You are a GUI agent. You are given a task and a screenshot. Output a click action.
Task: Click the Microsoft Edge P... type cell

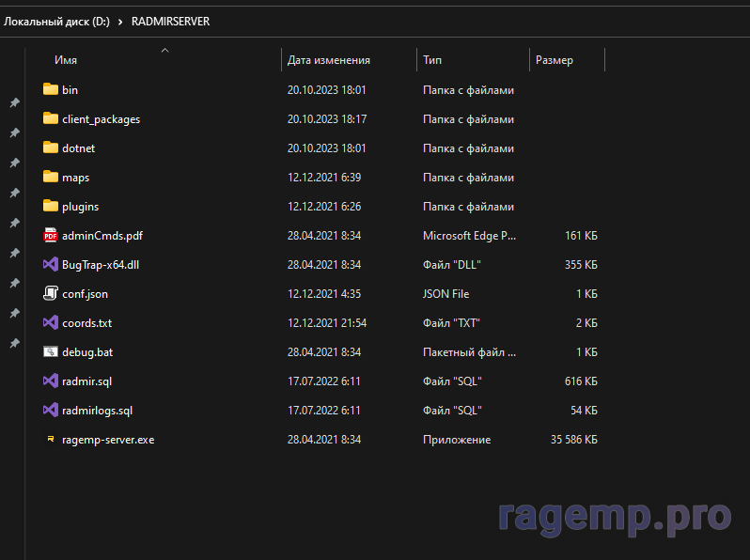coord(469,235)
